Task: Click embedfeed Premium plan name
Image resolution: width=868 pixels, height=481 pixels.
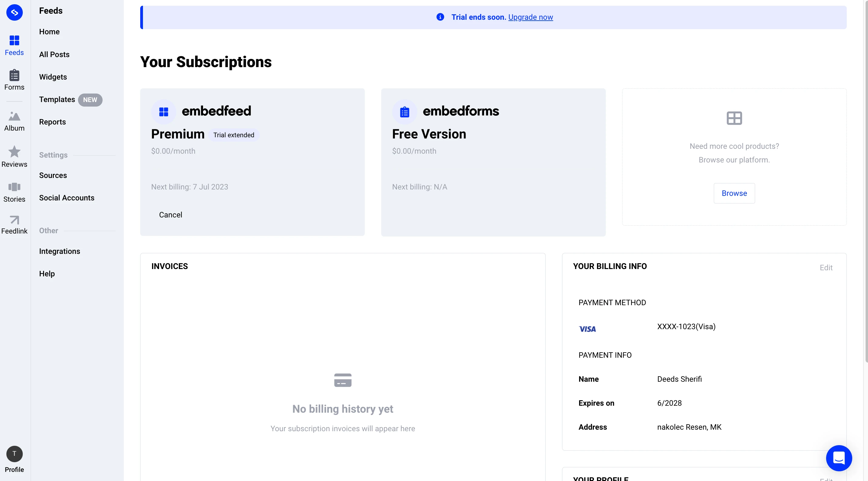Action: pos(178,134)
